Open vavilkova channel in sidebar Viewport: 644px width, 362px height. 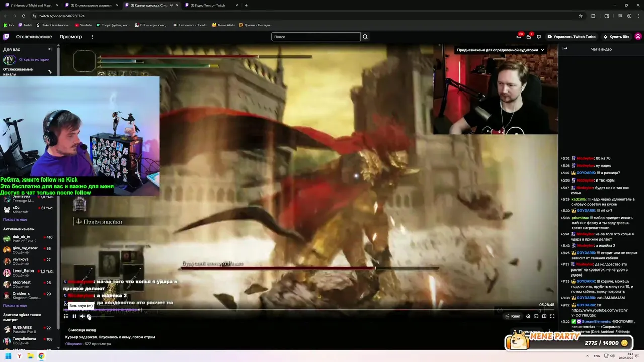click(x=29, y=261)
